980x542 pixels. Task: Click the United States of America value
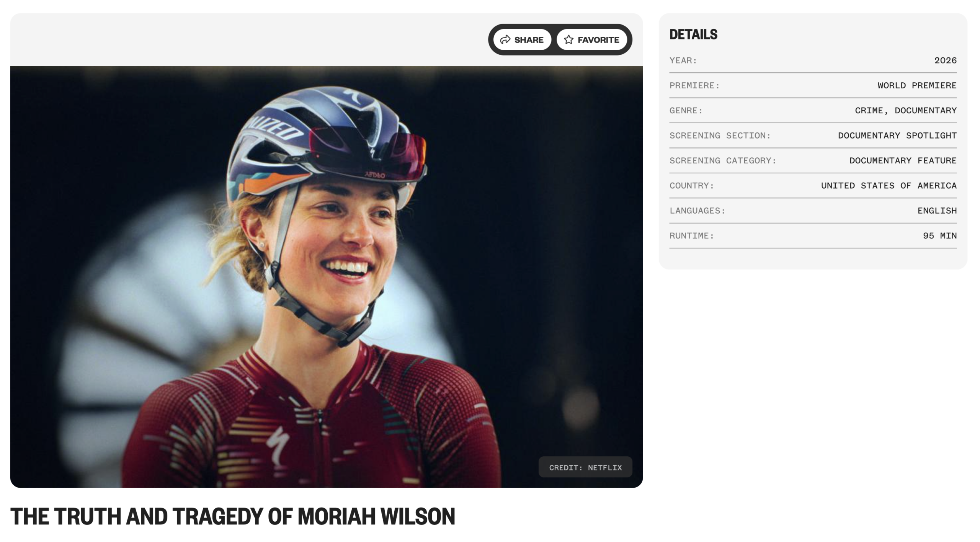tap(889, 186)
